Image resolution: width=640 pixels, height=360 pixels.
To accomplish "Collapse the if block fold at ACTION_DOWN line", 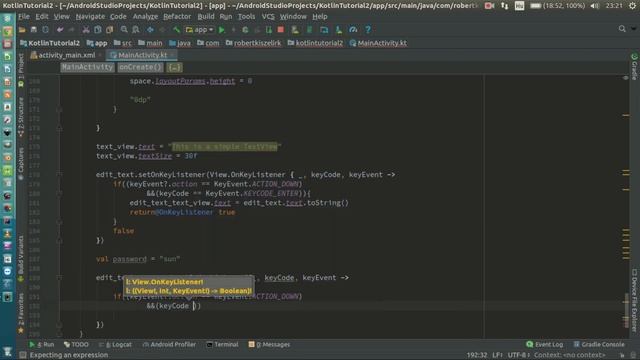I will 59,193.
